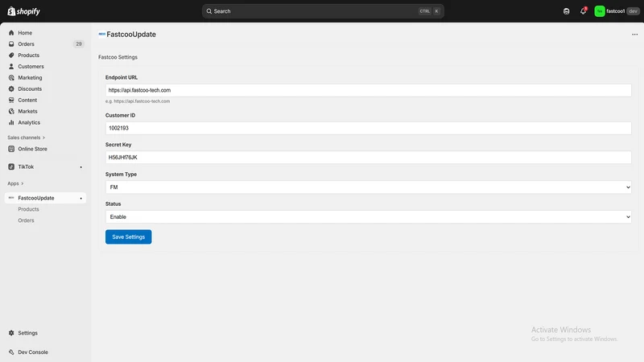The width and height of the screenshot is (644, 362).
Task: Click the example URL hint text
Action: tap(138, 101)
